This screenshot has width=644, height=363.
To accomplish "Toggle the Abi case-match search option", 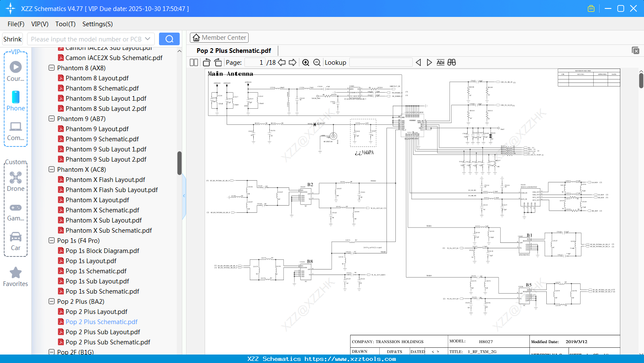I will click(441, 62).
